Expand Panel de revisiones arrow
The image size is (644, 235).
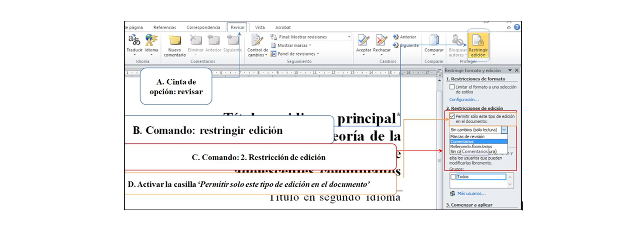[x=318, y=54]
